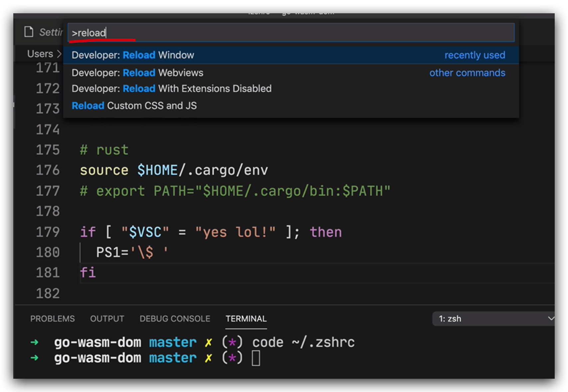Run Developer: Reload Window command

291,55
